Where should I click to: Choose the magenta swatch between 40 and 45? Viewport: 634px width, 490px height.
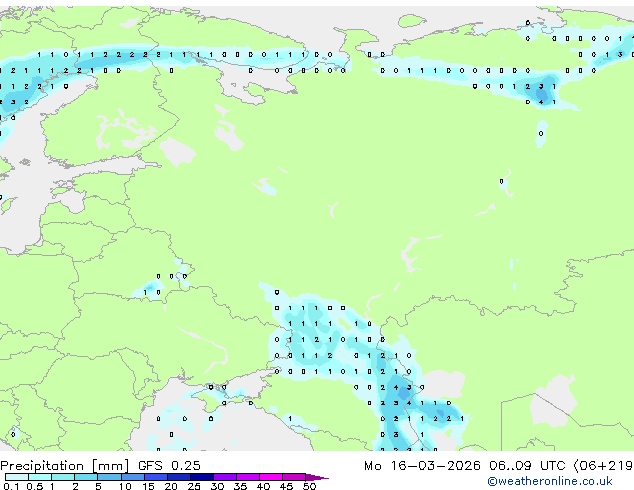(271, 477)
